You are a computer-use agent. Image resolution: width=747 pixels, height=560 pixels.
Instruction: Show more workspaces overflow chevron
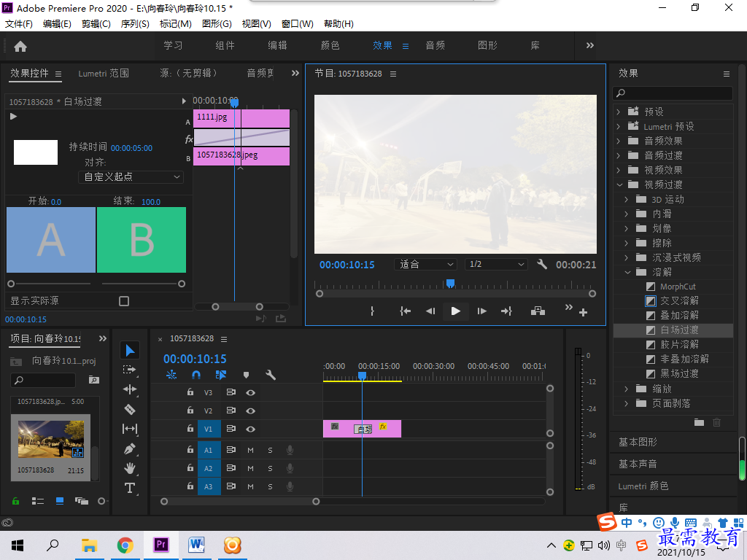click(x=589, y=45)
